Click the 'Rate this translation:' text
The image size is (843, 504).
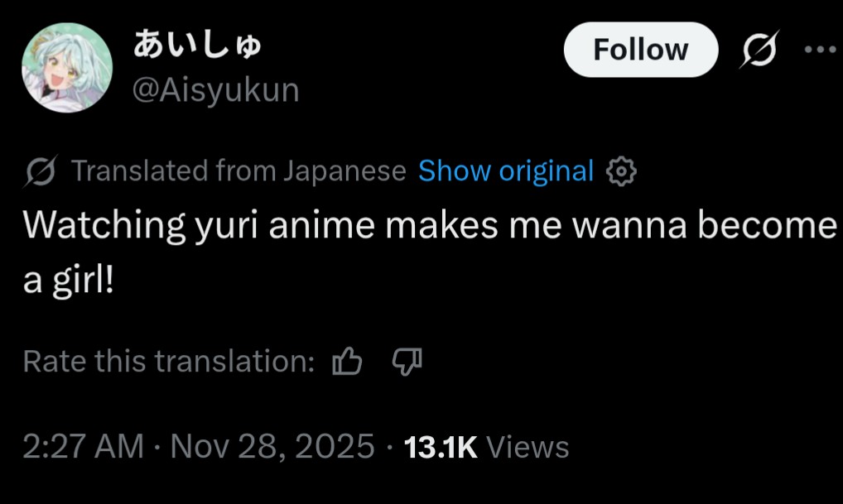click(x=168, y=362)
